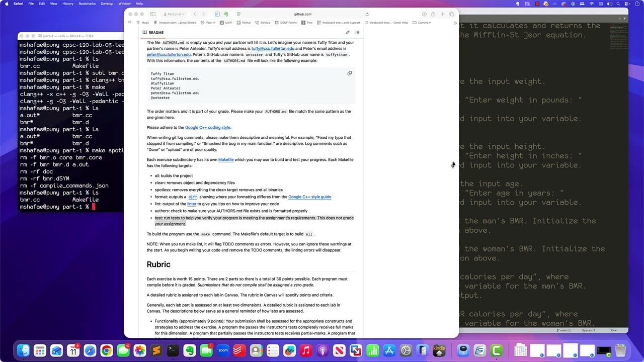Screen dimensions: 644x362
Task: Open the History menu
Action: (68, 4)
